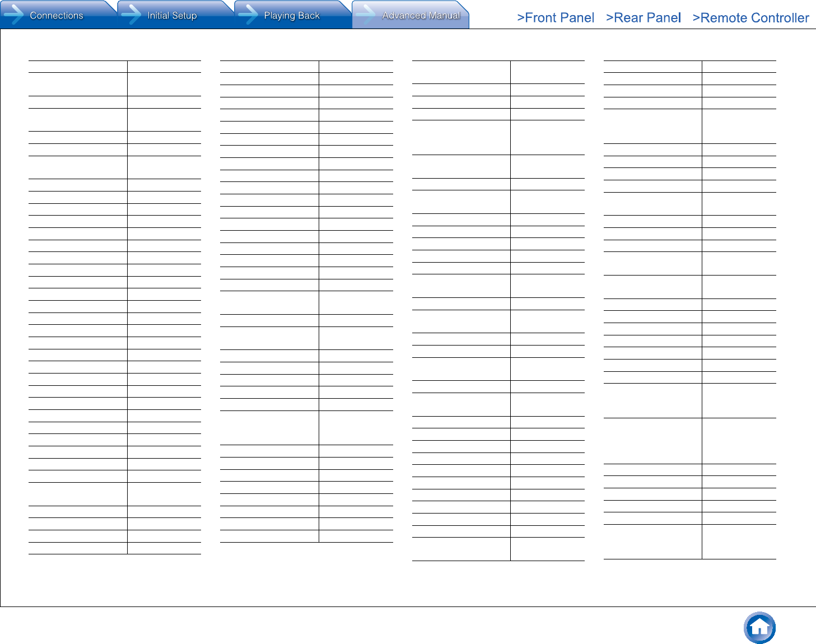This screenshot has width=816, height=644.
Task: Jump to the Rear Panel page
Action: point(644,18)
